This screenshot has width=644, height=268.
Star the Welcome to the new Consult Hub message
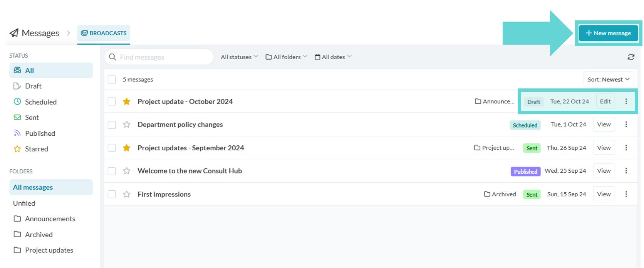tap(126, 171)
